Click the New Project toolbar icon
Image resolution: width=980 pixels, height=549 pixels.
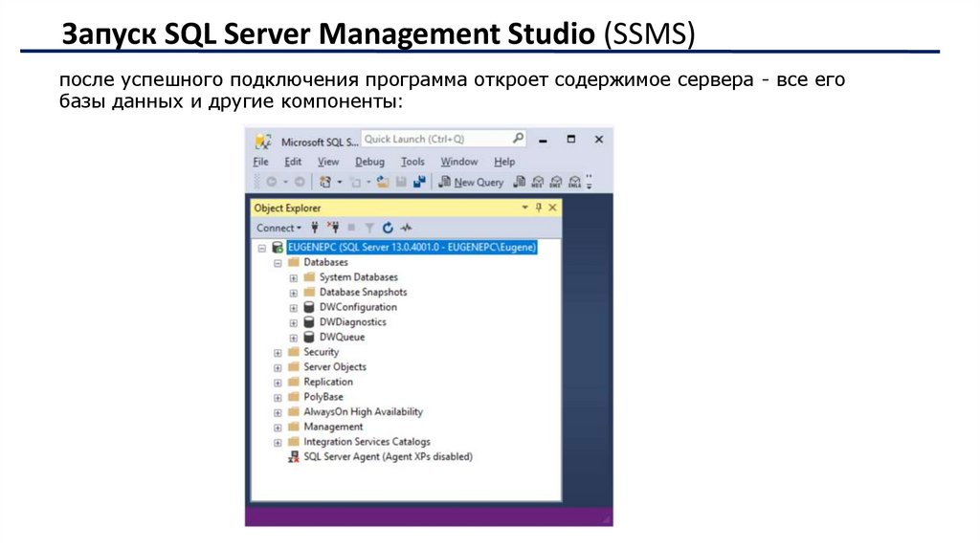(325, 182)
